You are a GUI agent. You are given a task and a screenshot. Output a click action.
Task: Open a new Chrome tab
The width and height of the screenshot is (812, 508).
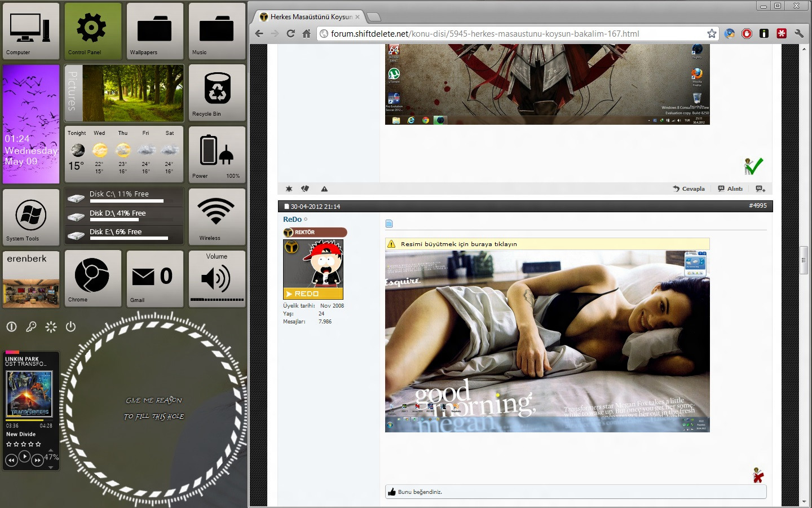coord(373,17)
